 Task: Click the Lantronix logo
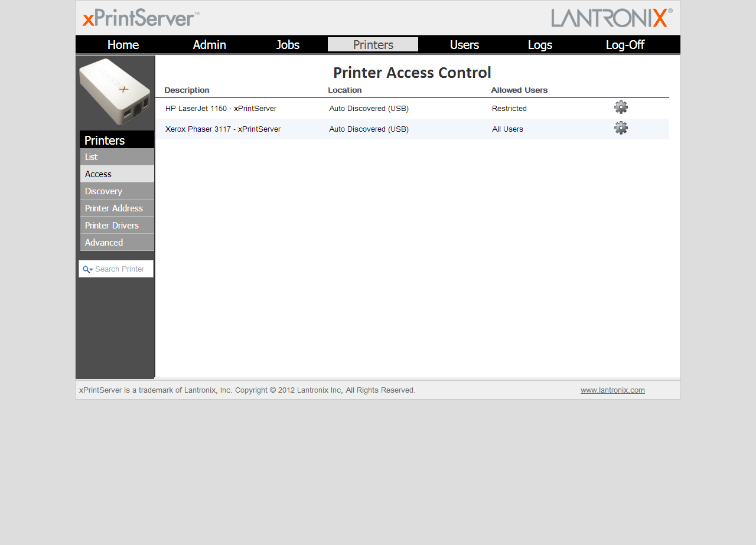[x=611, y=18]
